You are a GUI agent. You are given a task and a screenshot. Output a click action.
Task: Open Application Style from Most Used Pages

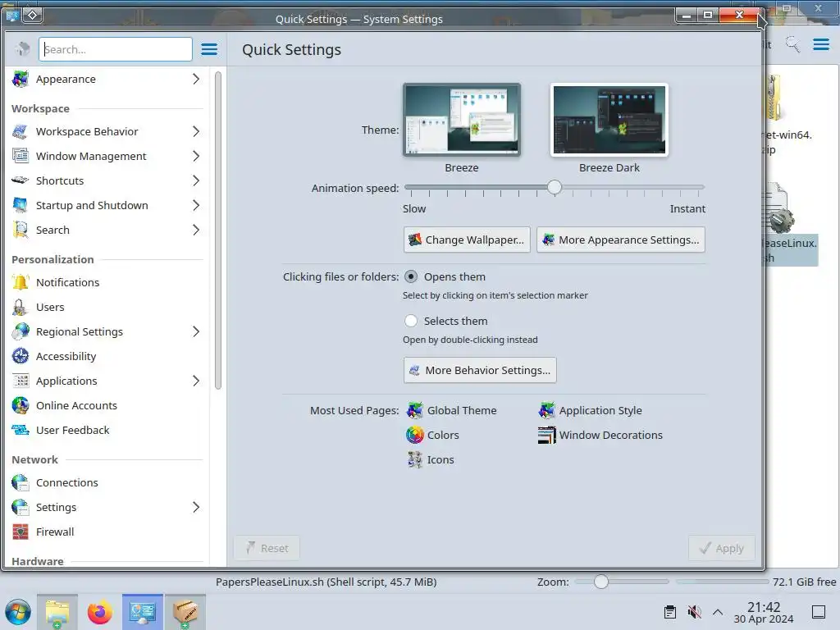click(x=590, y=410)
